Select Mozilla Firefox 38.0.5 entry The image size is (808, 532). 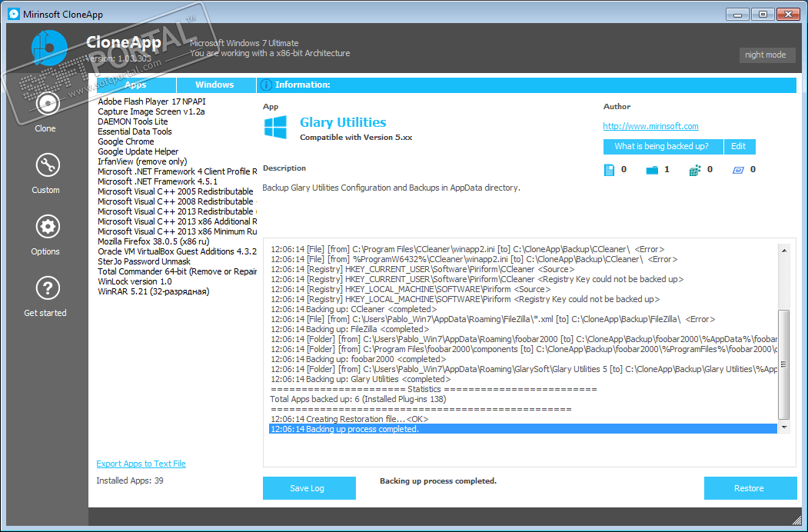(154, 241)
